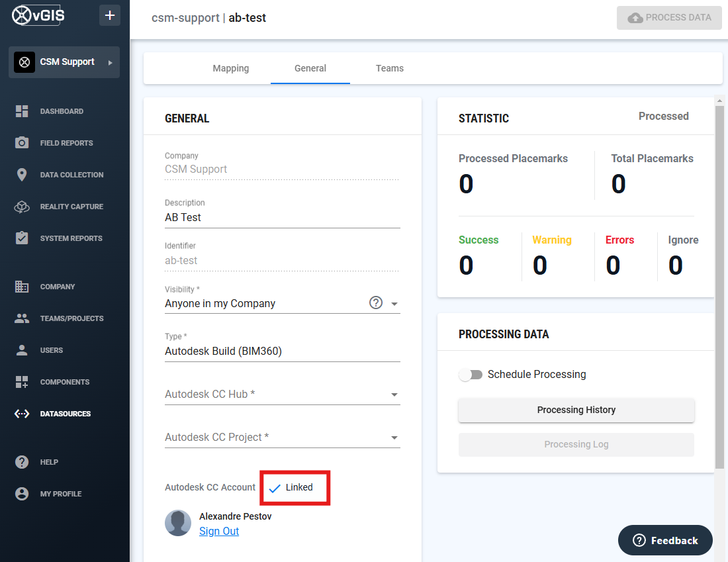Click the Visibility dropdown arrow

click(x=394, y=304)
